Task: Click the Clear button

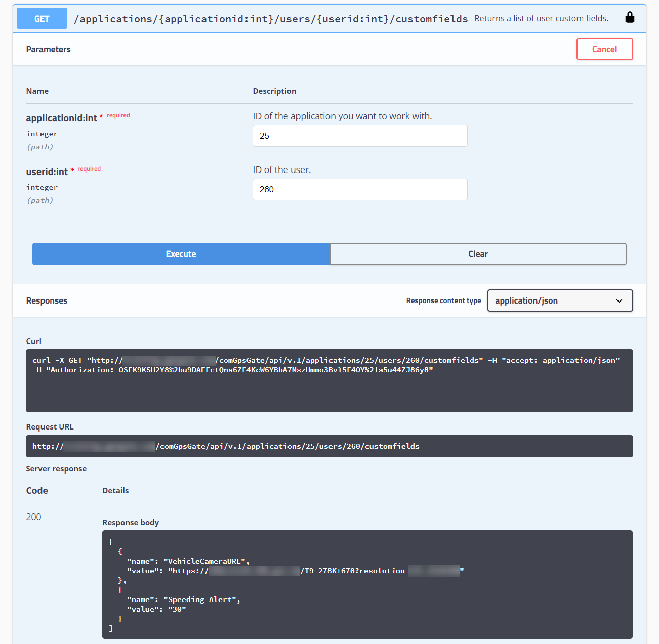Action: pos(478,254)
